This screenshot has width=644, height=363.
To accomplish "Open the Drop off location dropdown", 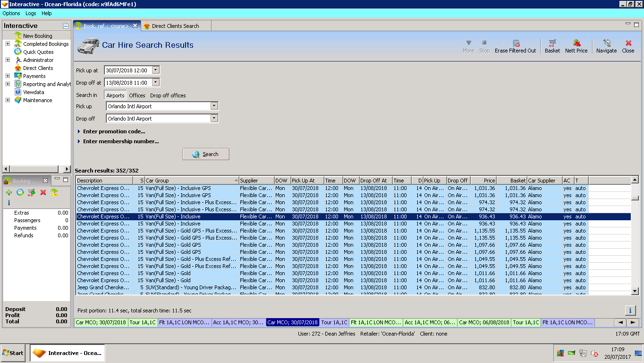I will [x=214, y=119].
